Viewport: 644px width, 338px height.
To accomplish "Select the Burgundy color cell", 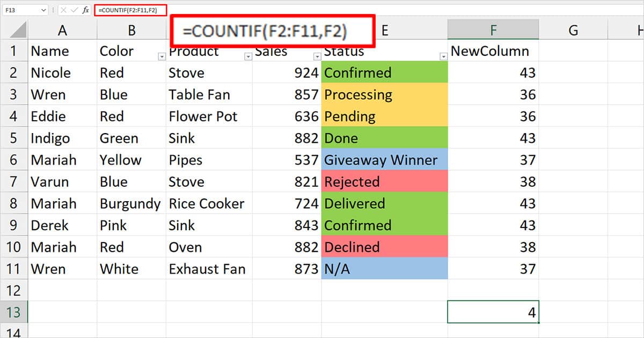I will 131,203.
